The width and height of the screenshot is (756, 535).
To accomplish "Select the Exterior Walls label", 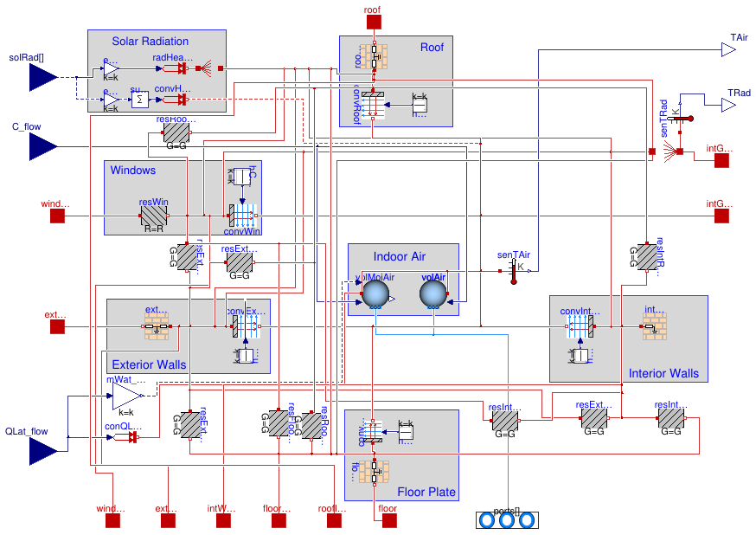I will (x=149, y=364).
